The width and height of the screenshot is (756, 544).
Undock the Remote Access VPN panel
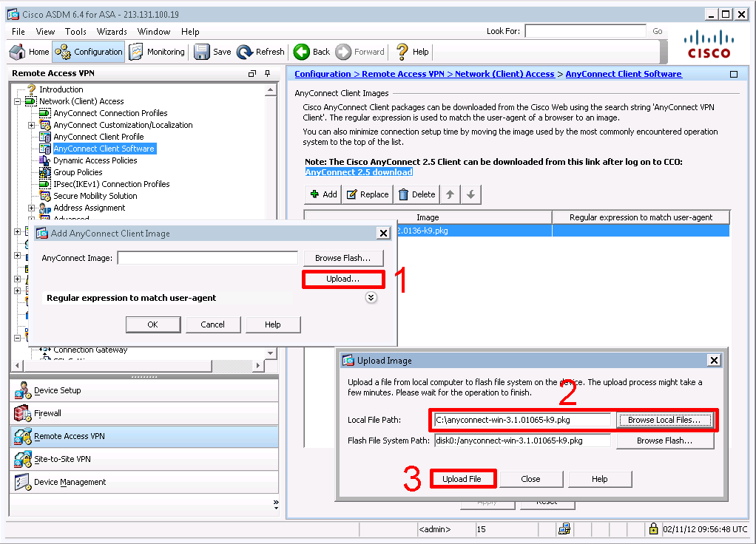click(252, 74)
